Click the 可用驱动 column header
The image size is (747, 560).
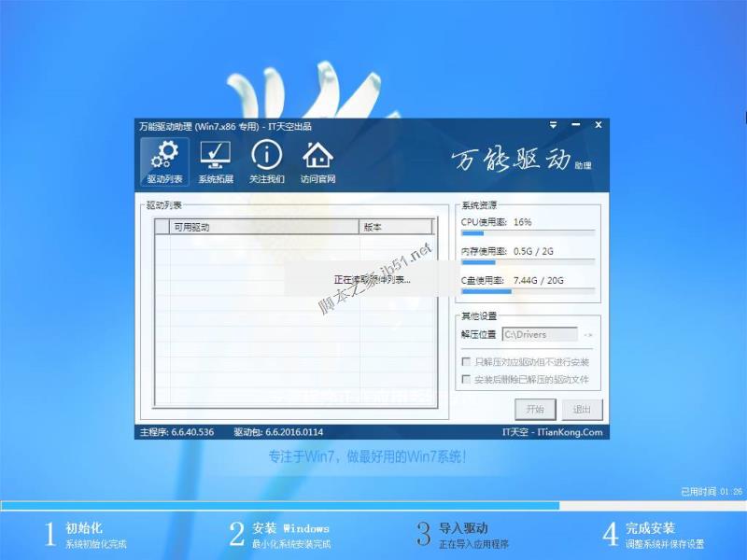point(264,227)
